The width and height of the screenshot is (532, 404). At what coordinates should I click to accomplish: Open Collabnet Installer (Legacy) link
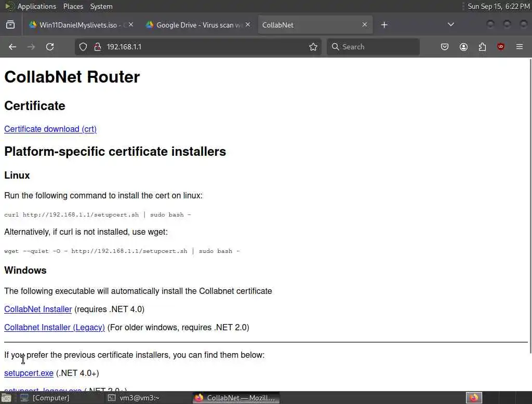point(54,327)
